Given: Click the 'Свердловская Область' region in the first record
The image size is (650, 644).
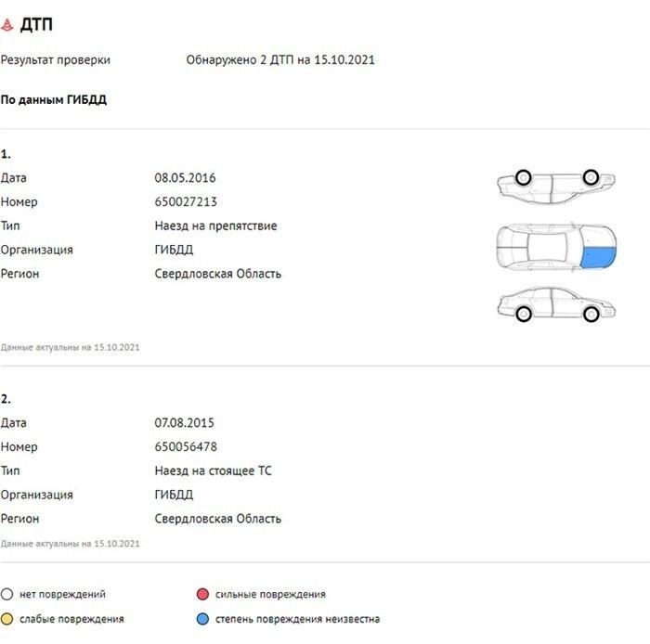Looking at the screenshot, I should pyautogui.click(x=217, y=274).
